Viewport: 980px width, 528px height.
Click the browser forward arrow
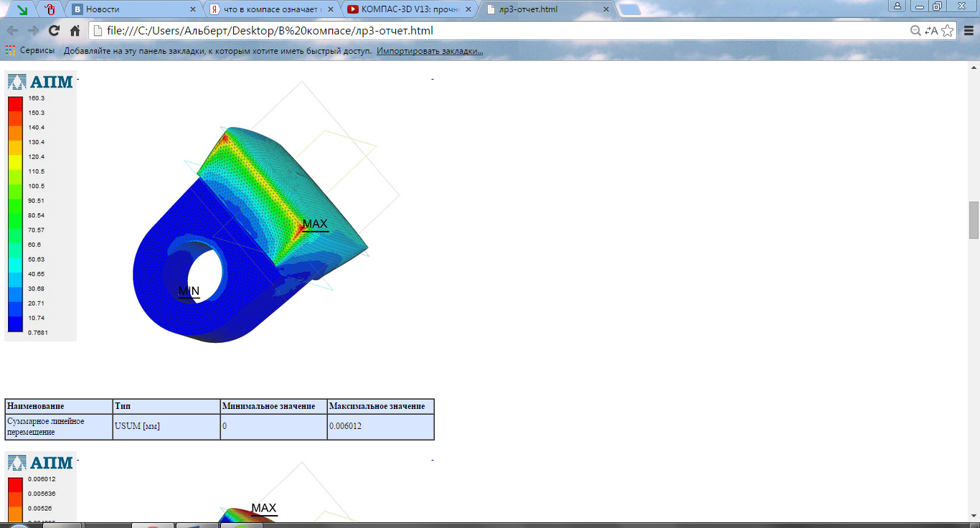[x=33, y=31]
